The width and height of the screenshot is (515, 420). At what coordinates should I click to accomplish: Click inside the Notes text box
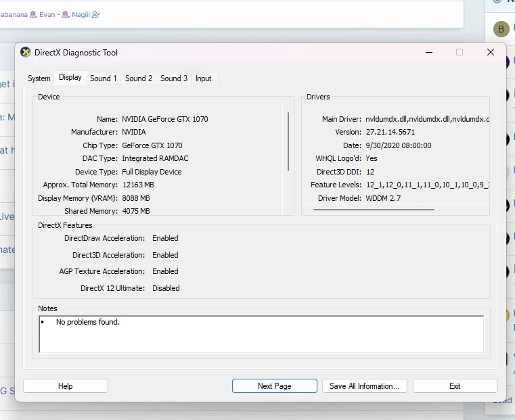(261, 334)
